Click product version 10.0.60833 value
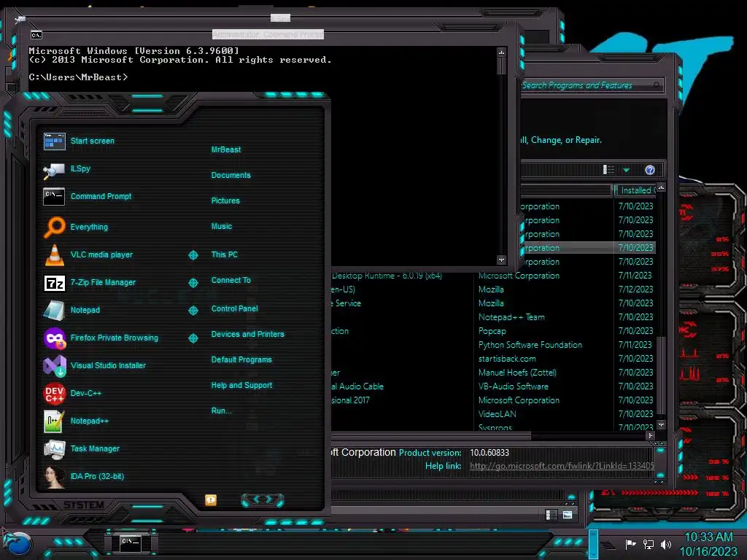 [489, 453]
